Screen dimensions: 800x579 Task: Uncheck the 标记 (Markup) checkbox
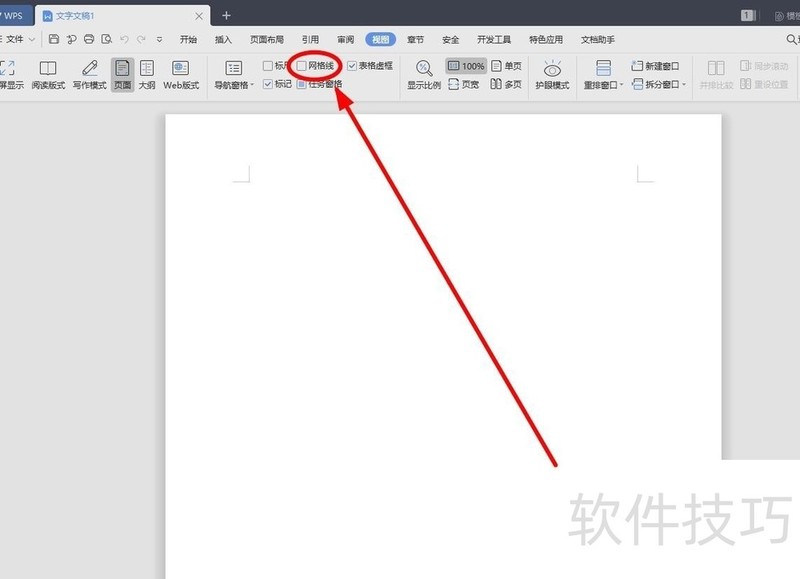click(x=268, y=82)
